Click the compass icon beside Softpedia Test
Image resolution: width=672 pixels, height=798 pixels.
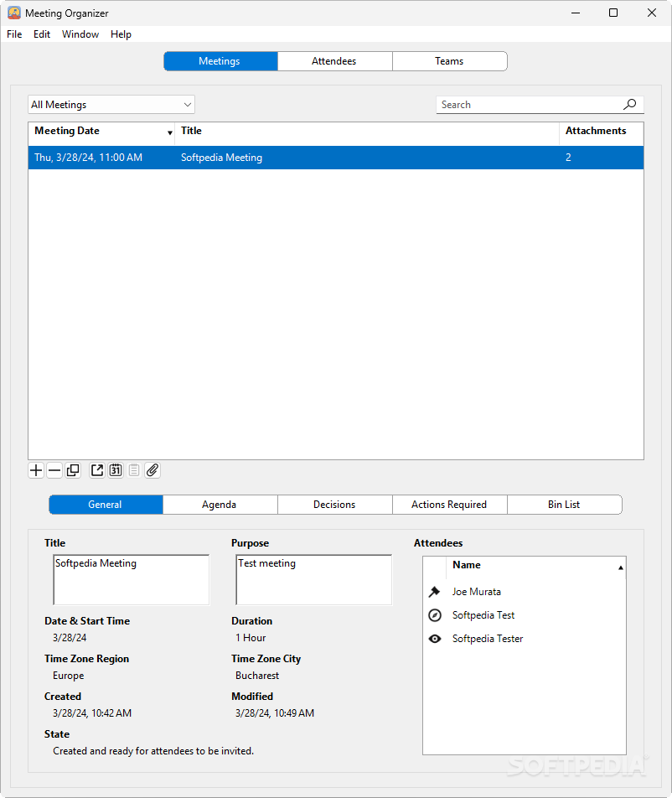click(434, 615)
